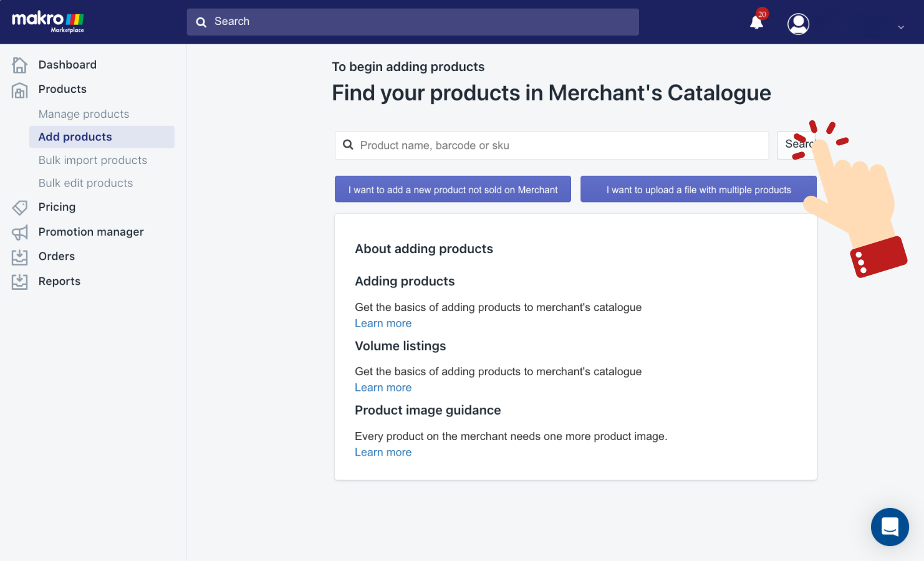This screenshot has height=561, width=924.
Task: Focus the top Search field
Action: point(413,22)
